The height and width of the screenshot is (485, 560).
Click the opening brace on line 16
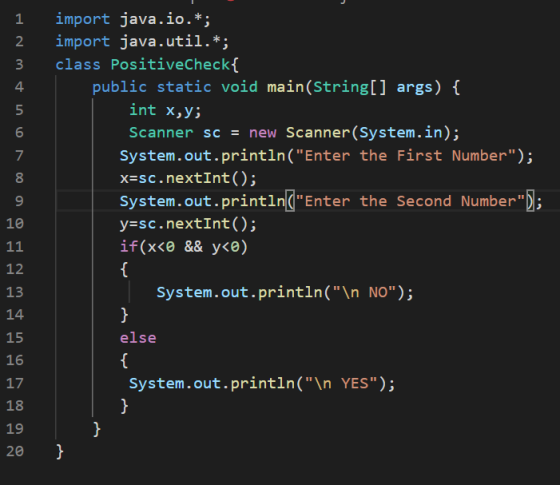tap(124, 360)
